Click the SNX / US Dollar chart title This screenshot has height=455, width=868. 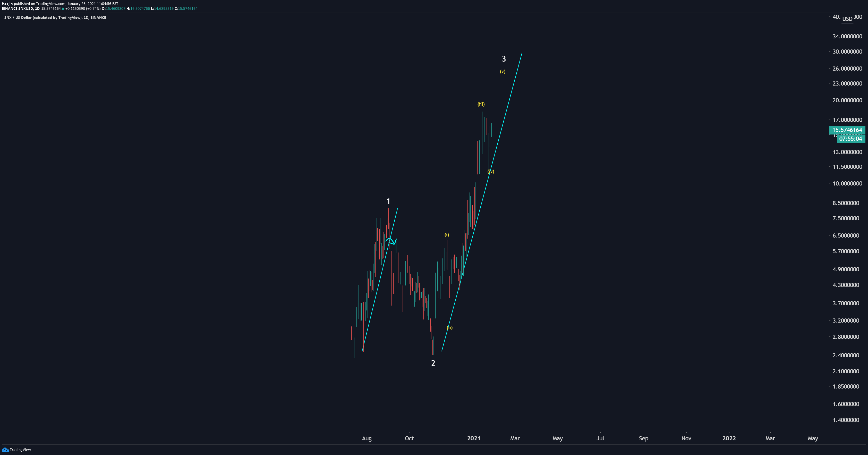[x=55, y=18]
